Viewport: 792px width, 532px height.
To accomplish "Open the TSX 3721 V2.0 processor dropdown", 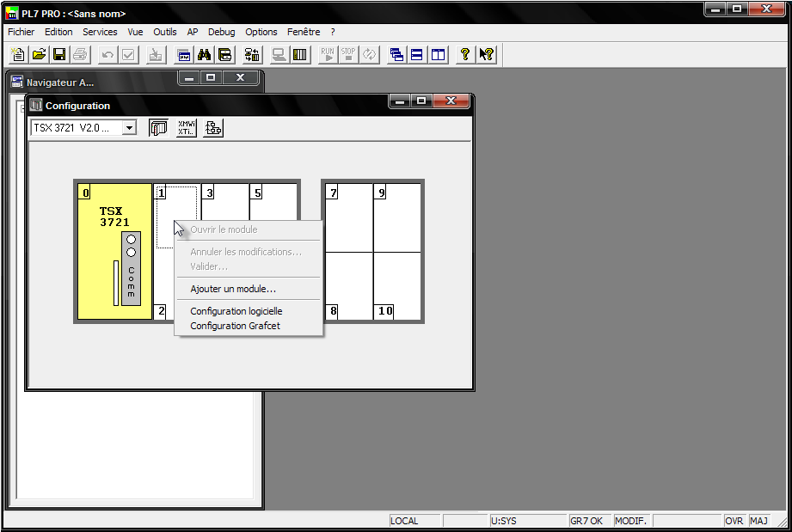I will [x=129, y=128].
